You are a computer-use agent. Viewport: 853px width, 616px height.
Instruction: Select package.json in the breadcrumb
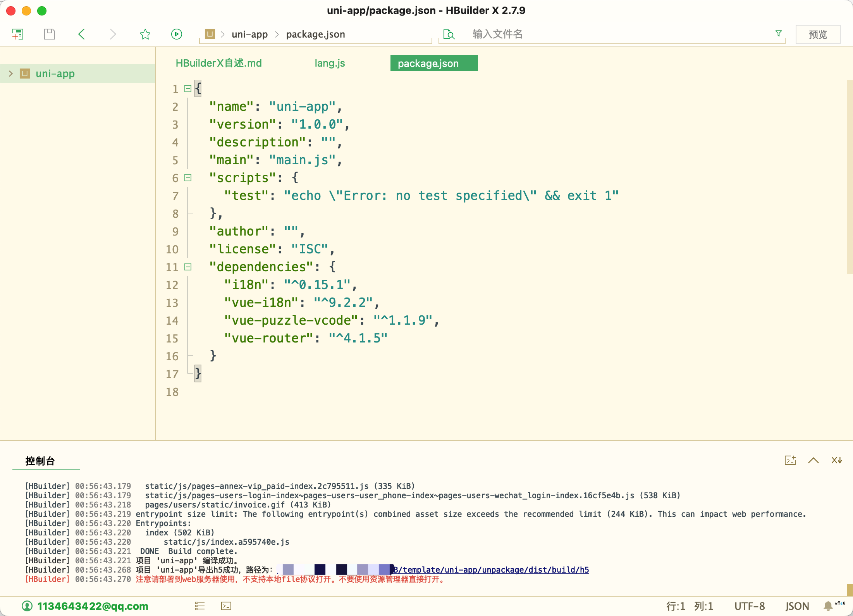(316, 34)
